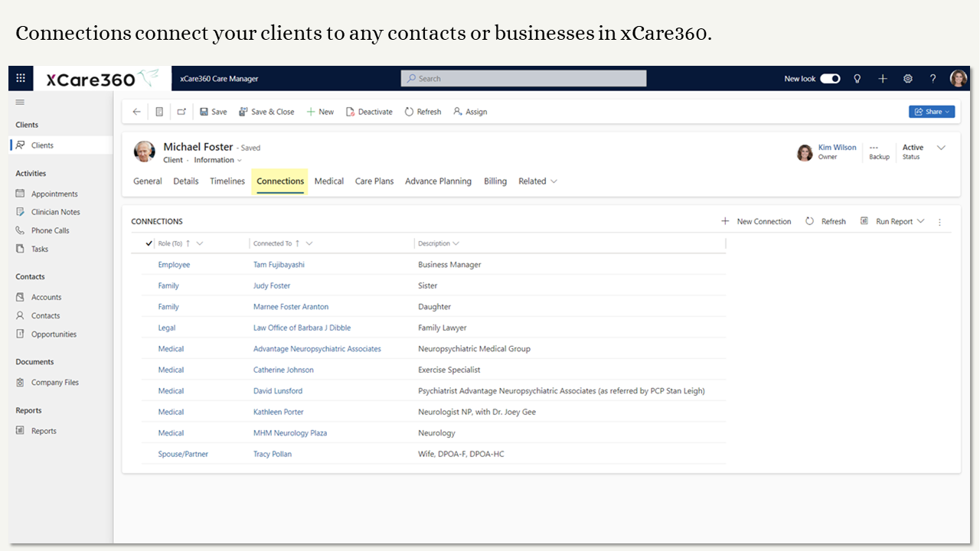Click the record form view icon

pos(159,112)
